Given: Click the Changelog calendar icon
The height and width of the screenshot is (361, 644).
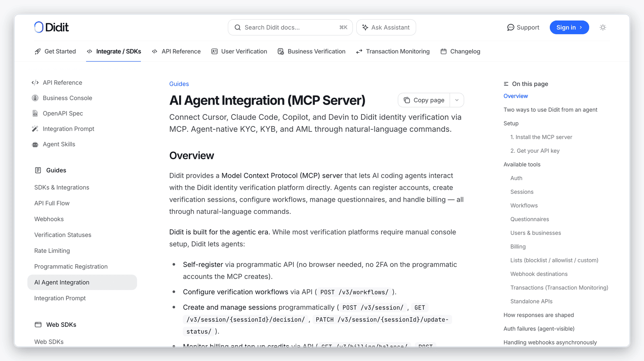Looking at the screenshot, I should click(444, 51).
